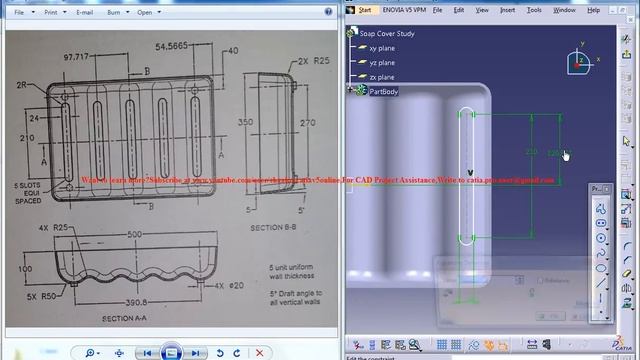Click the Corner tool in right toolbar
The image size is (640, 360).
627,246
